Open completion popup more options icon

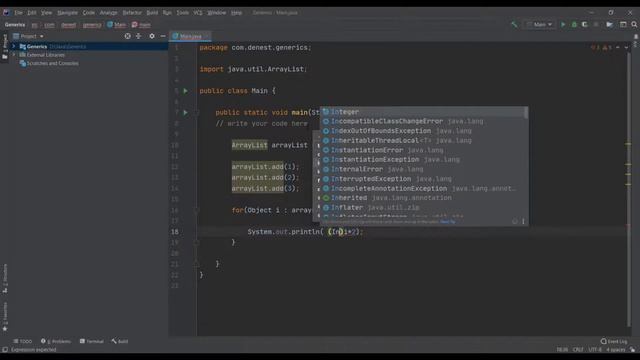coord(523,221)
